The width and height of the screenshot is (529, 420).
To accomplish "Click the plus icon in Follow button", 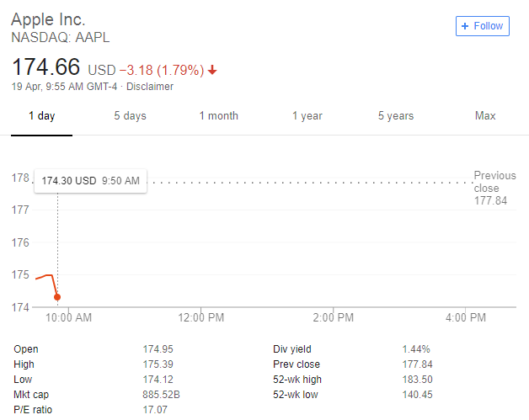I will point(465,26).
